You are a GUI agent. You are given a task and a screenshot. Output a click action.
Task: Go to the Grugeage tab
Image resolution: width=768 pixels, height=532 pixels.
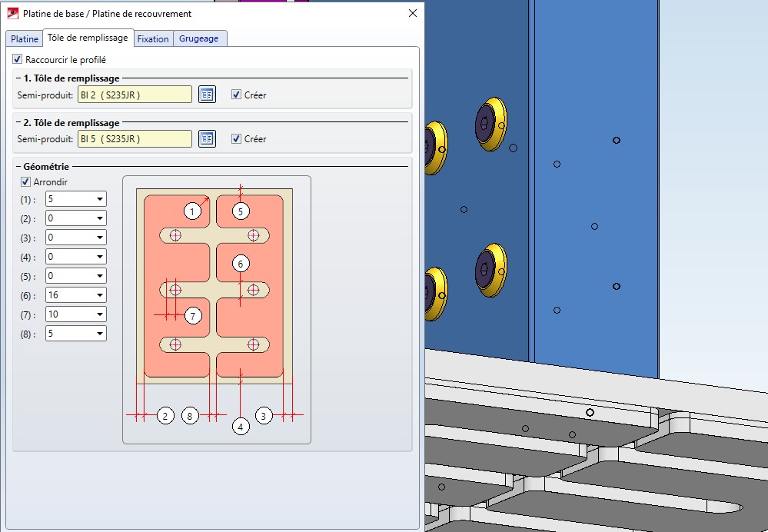(199, 39)
